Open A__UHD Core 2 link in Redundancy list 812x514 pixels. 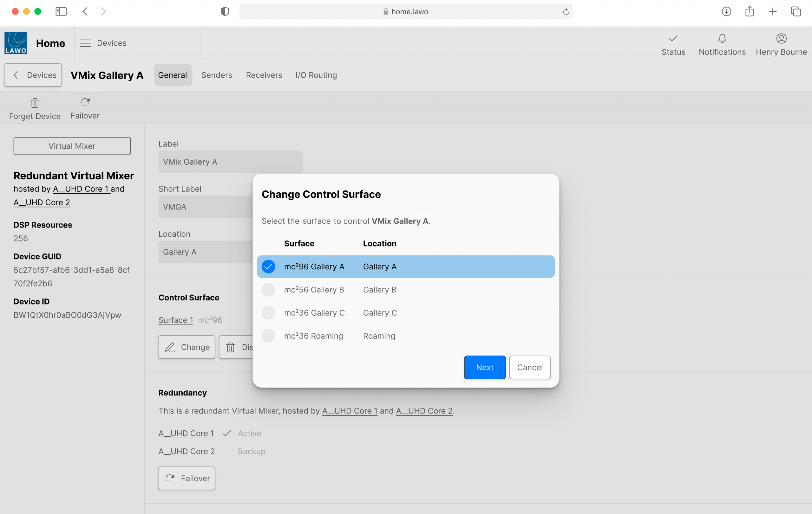click(187, 451)
